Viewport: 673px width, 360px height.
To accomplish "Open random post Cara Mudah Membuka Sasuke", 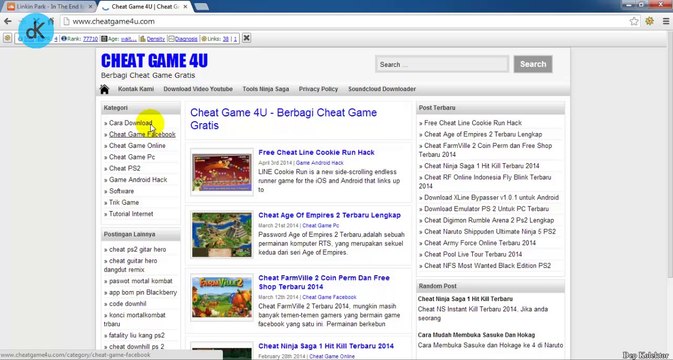I will pyautogui.click(x=476, y=335).
